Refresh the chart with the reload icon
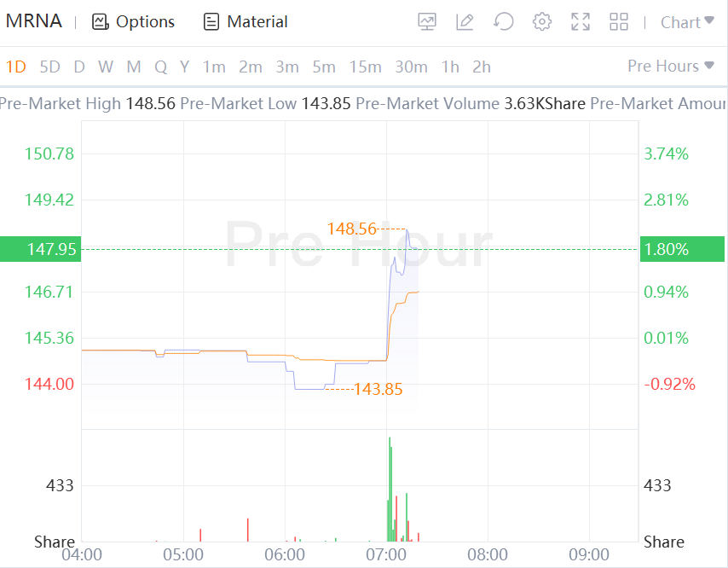 tap(504, 22)
